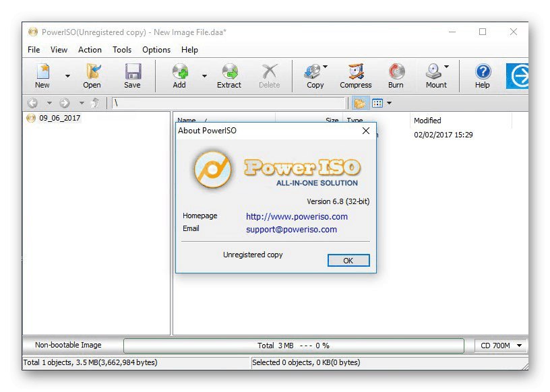The height and width of the screenshot is (392, 550).
Task: Click the PowerISO title bar app icon
Action: click(x=33, y=32)
